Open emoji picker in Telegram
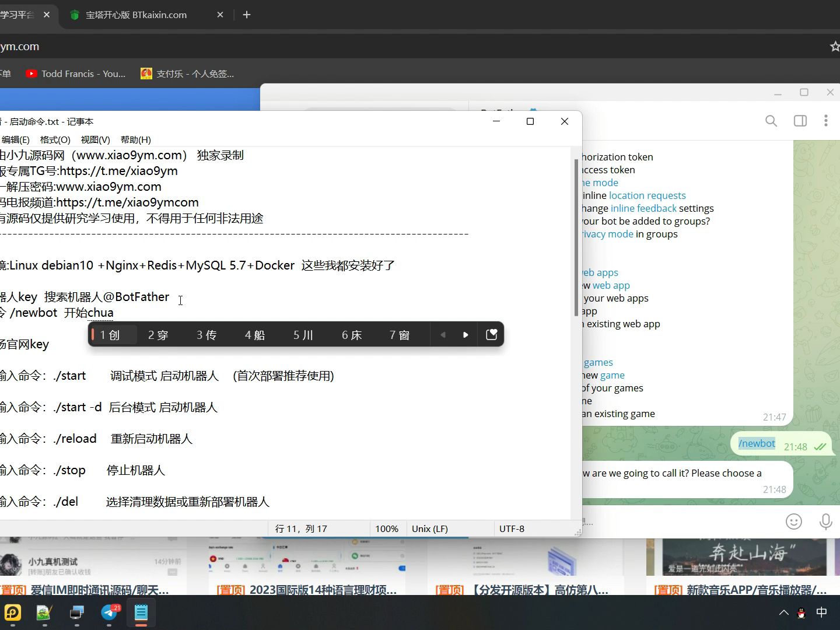This screenshot has width=840, height=630. [x=794, y=521]
